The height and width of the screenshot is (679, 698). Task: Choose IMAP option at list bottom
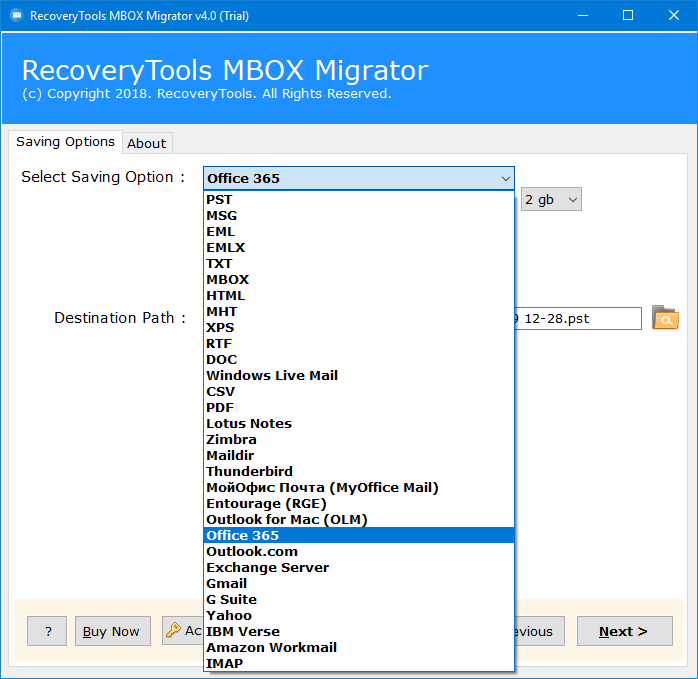359,664
